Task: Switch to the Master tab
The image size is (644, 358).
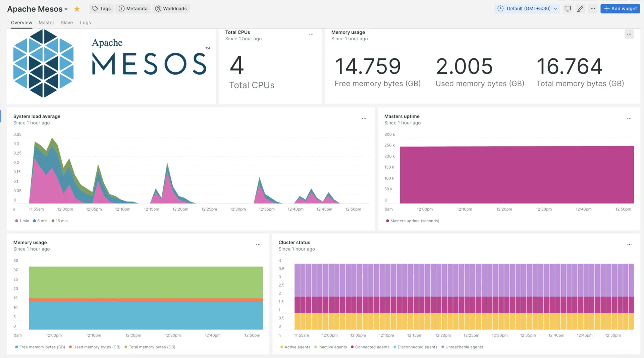Action: point(46,23)
